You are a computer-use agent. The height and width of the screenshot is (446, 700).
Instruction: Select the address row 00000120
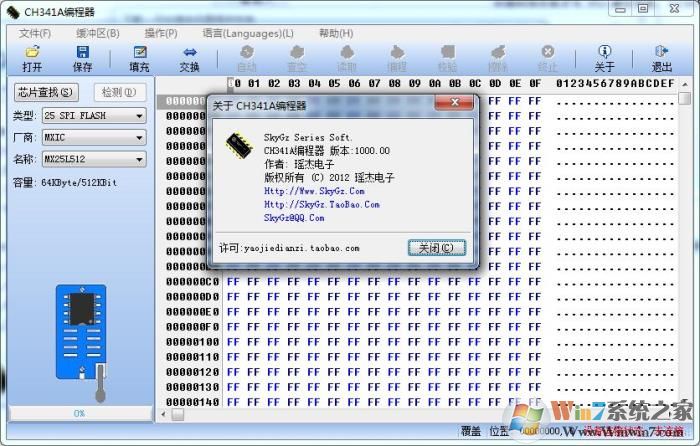192,372
